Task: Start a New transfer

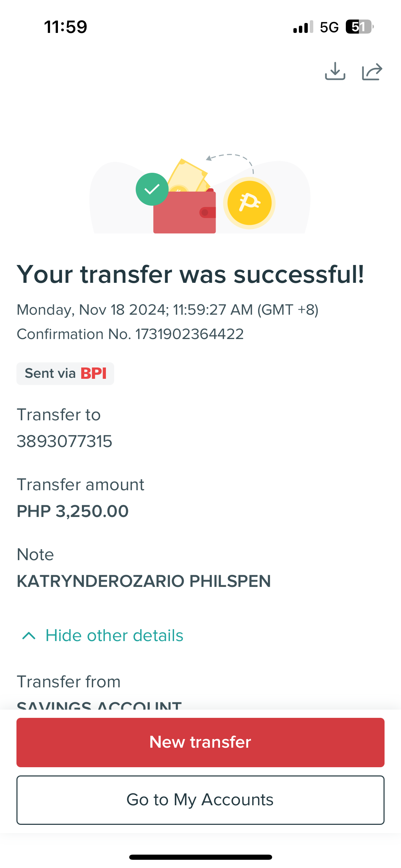Action: 200,742
